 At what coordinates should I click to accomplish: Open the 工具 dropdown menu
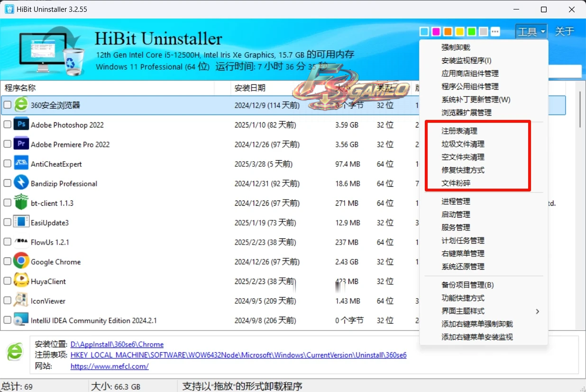pyautogui.click(x=531, y=32)
